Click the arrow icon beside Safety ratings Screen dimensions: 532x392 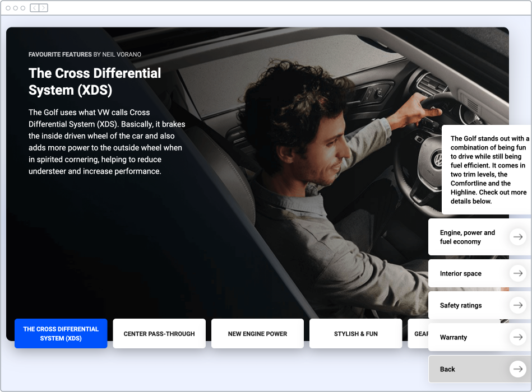click(x=518, y=305)
